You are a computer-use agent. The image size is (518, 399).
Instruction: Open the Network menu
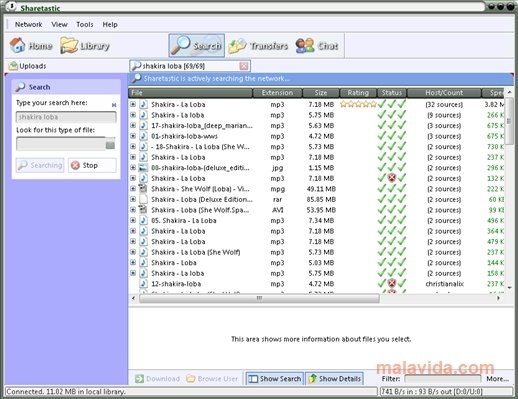[29, 24]
